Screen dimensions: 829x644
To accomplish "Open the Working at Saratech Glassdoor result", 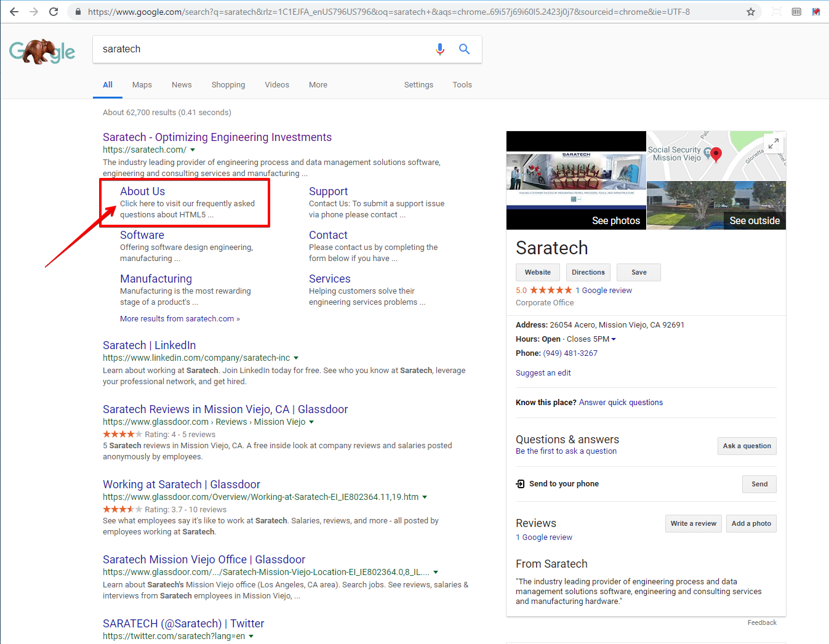I will (182, 485).
